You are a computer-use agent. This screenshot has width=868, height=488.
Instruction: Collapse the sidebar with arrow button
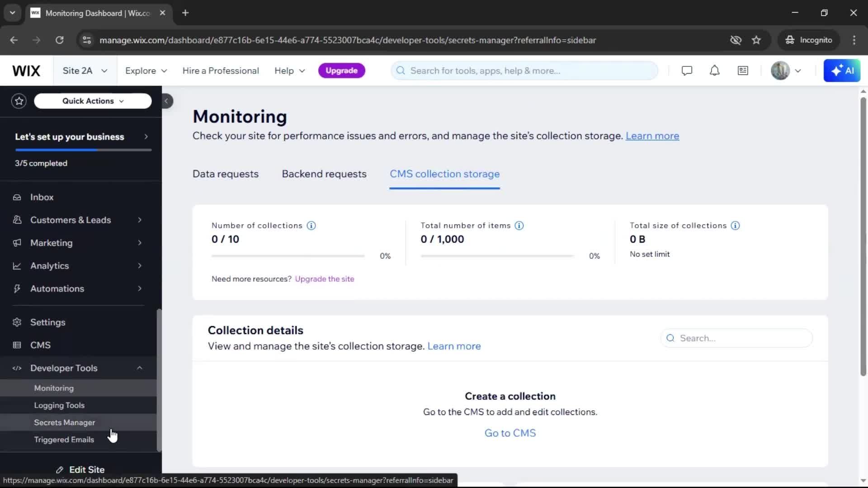(166, 101)
